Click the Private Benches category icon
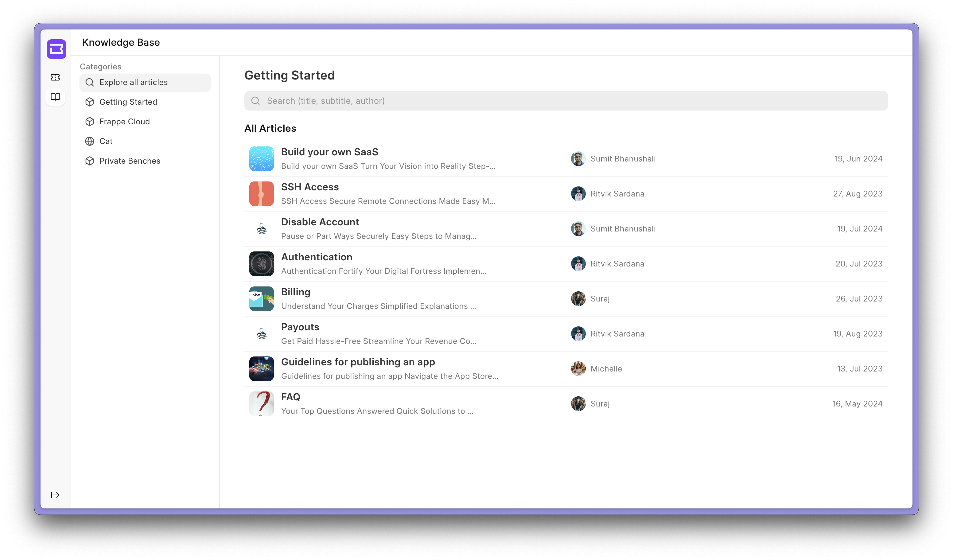 89,161
